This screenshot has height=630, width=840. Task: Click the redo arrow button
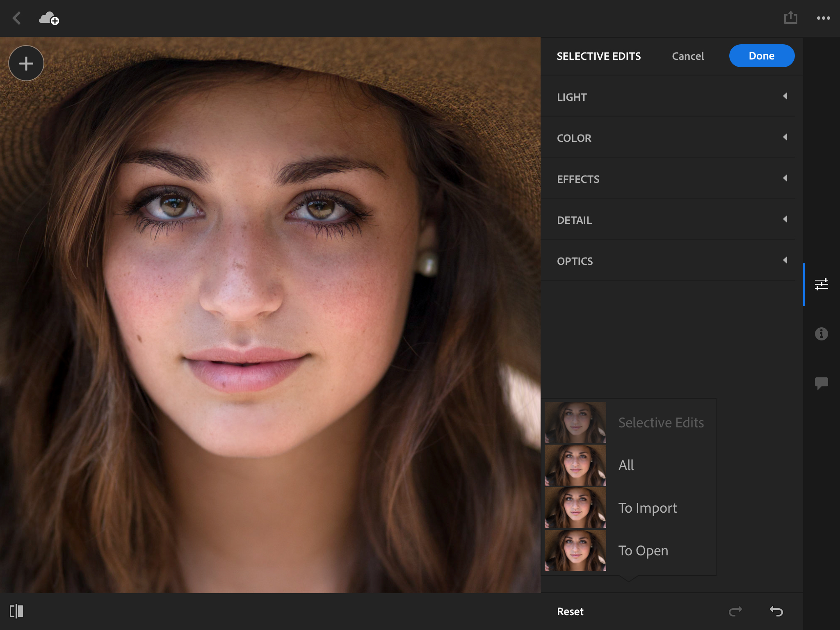pyautogui.click(x=736, y=612)
